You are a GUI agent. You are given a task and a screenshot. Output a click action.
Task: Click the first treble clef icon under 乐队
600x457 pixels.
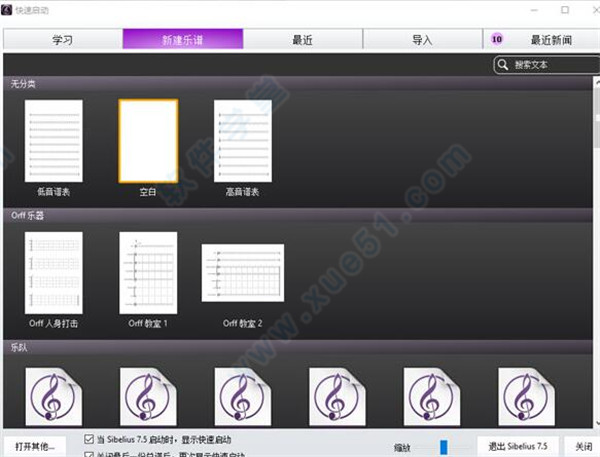click(53, 396)
